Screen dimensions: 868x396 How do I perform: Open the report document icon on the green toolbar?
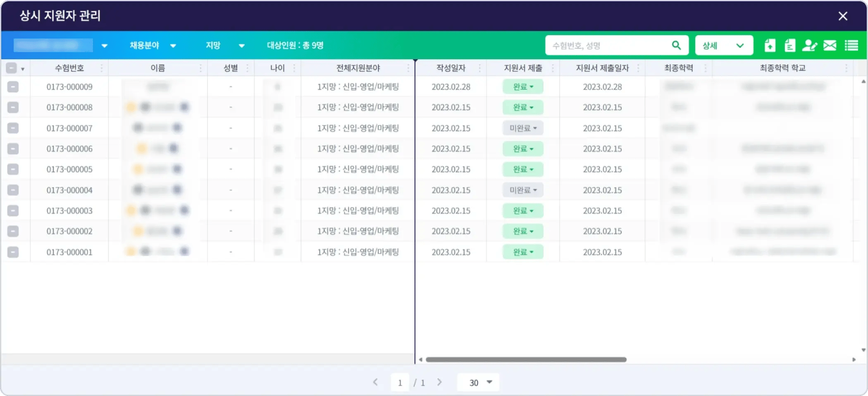pos(790,45)
